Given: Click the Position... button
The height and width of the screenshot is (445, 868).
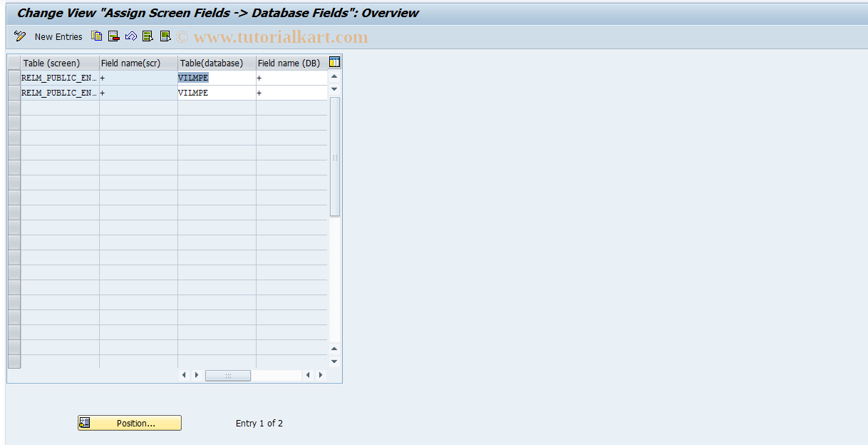Looking at the screenshot, I should point(130,423).
